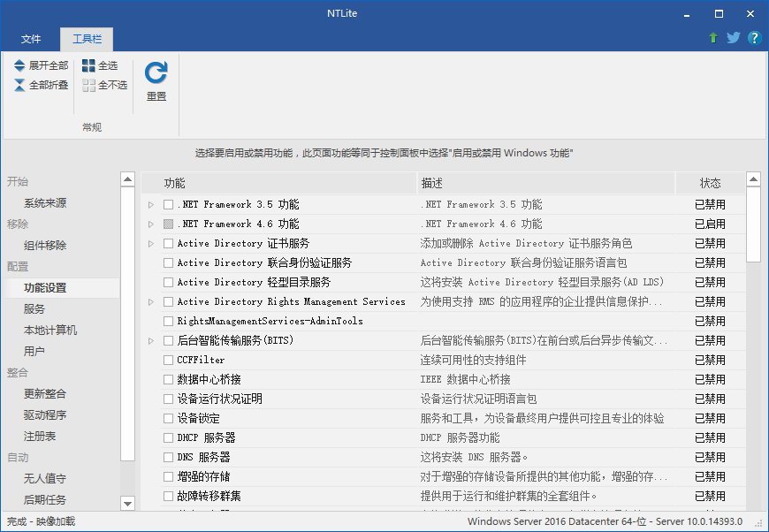Viewport: 769px width, 532px height.
Task: Click sidebar scrollbar down arrow
Action: coord(127,504)
